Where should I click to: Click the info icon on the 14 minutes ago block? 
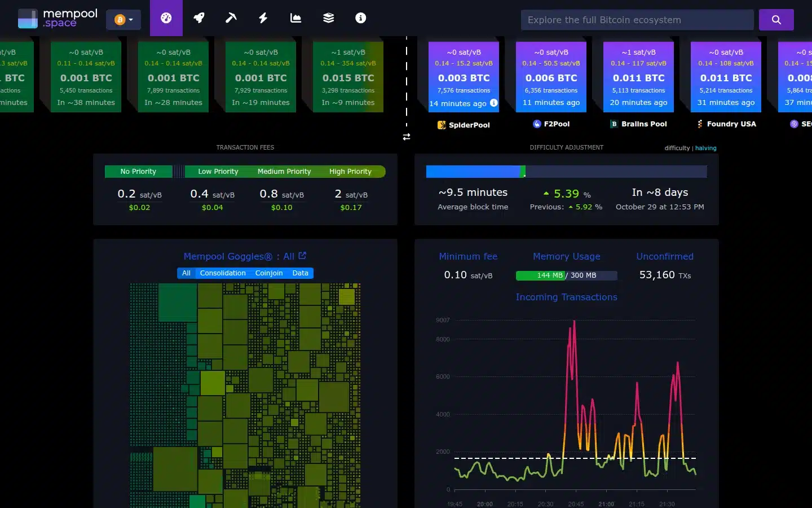tap(494, 103)
